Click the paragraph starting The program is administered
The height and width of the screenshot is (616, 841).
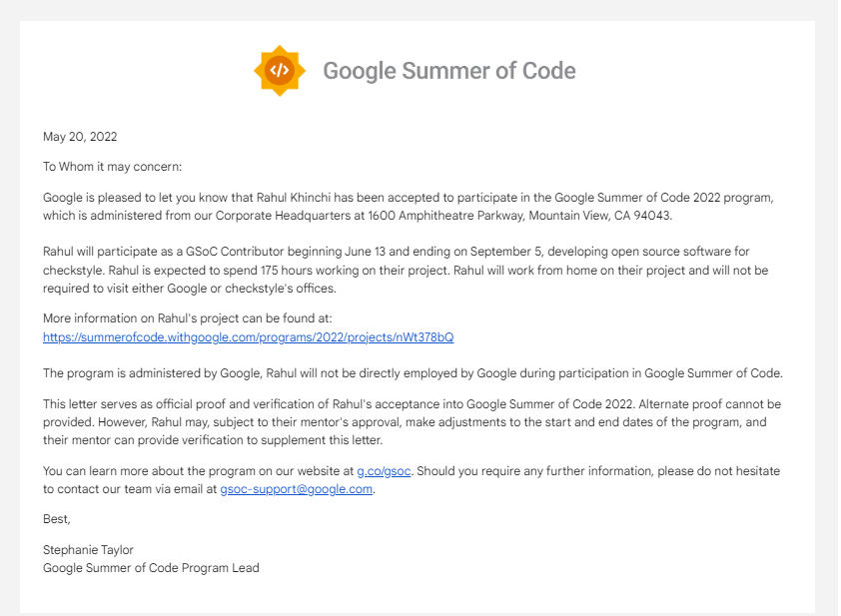(x=413, y=373)
